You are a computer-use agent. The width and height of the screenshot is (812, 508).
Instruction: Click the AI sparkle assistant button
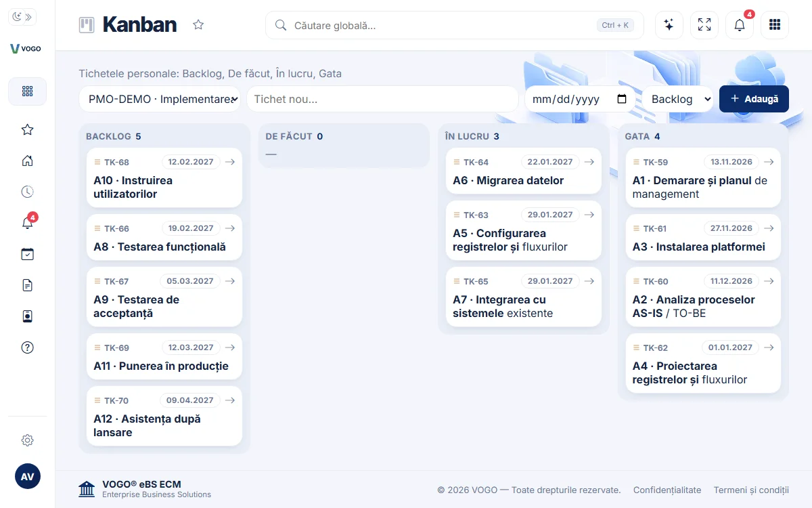pos(669,25)
